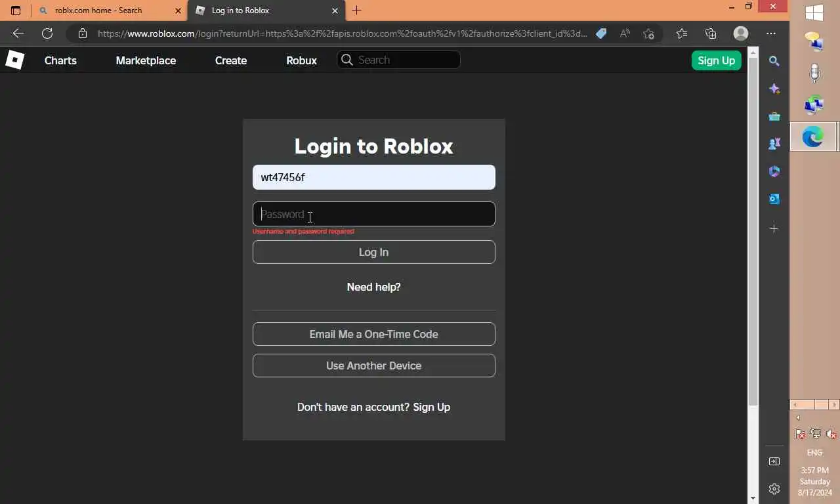Viewport: 840px width, 504px height.
Task: View site information lock icon
Action: coord(82,33)
